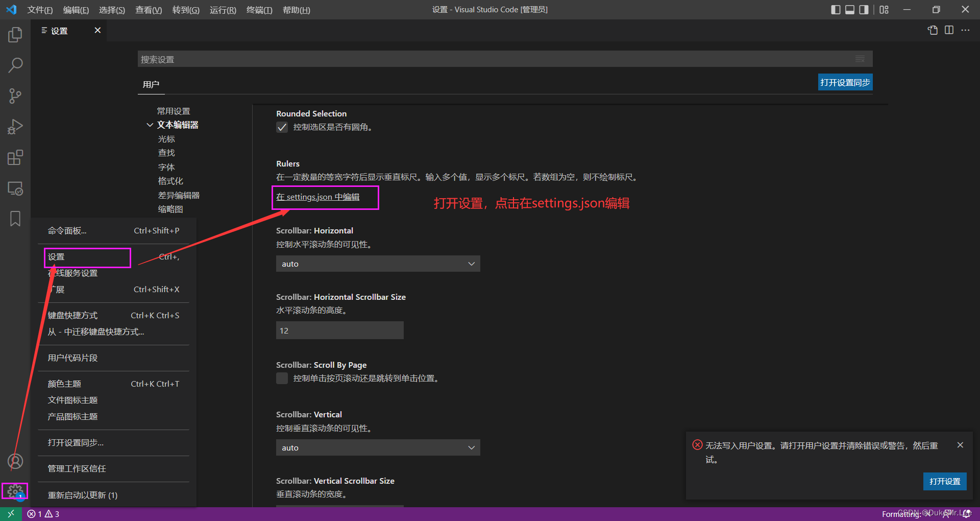Select 查找 in settings tree

point(166,153)
